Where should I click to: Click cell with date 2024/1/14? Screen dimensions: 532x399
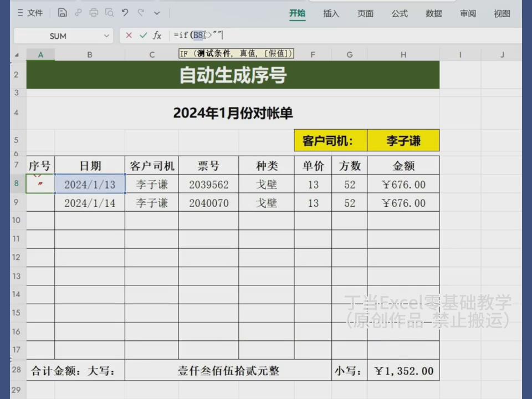90,203
